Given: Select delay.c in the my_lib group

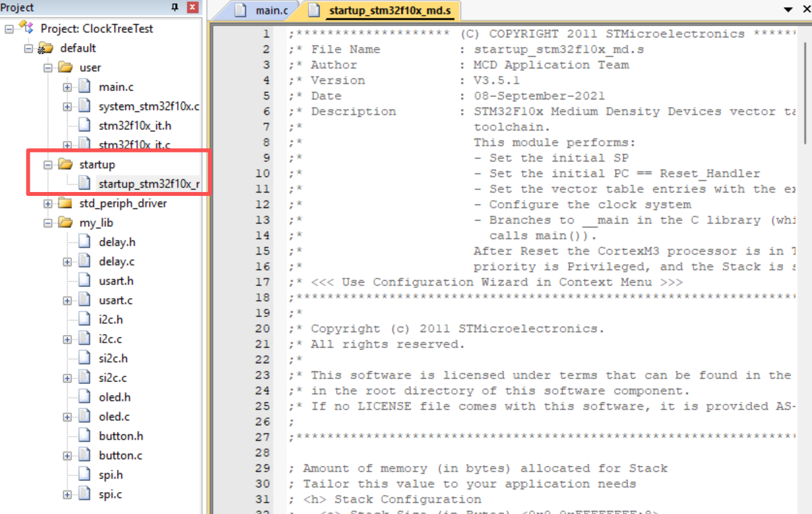Looking at the screenshot, I should click(x=117, y=261).
